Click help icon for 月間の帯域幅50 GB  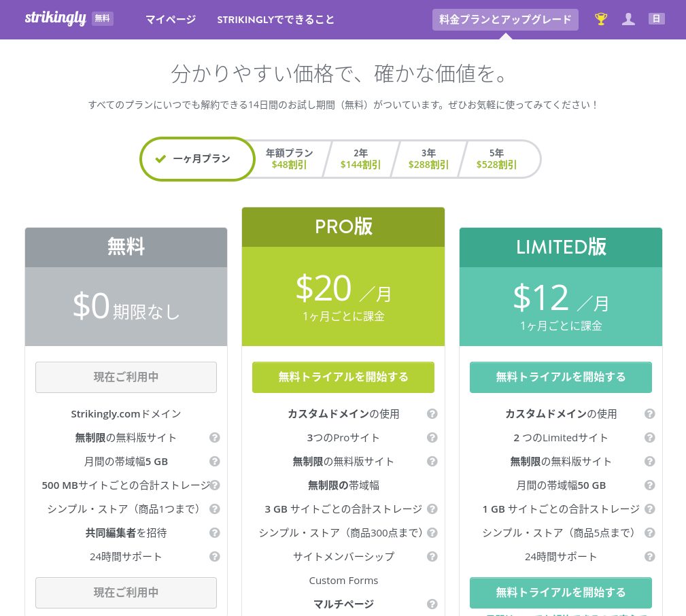point(650,485)
